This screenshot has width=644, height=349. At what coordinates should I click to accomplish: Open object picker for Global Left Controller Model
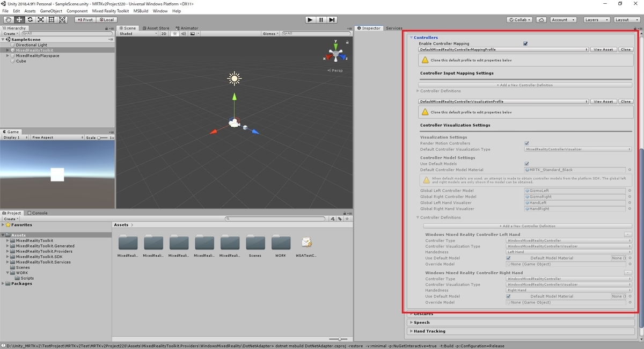click(630, 191)
